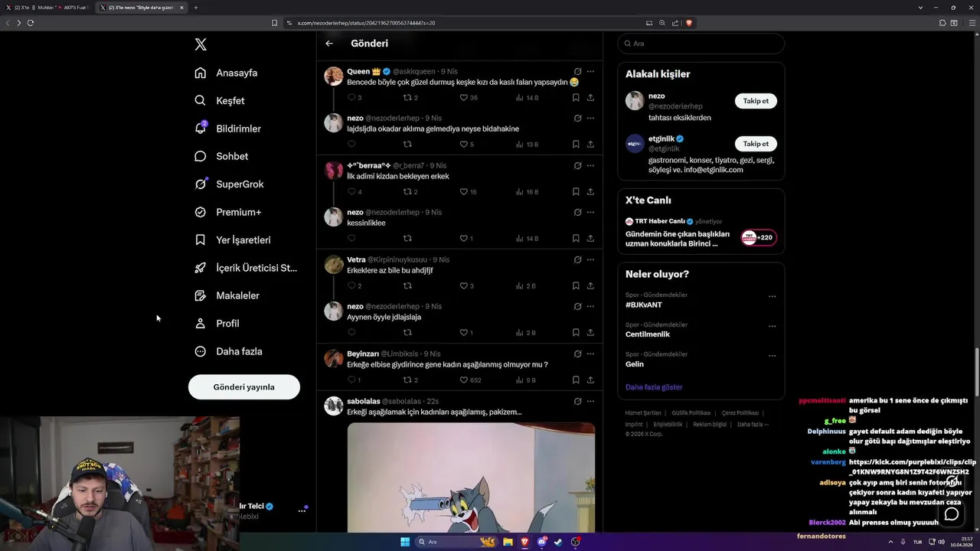Open account menu dots near Telci
This screenshot has height=551, width=980.
point(302,510)
